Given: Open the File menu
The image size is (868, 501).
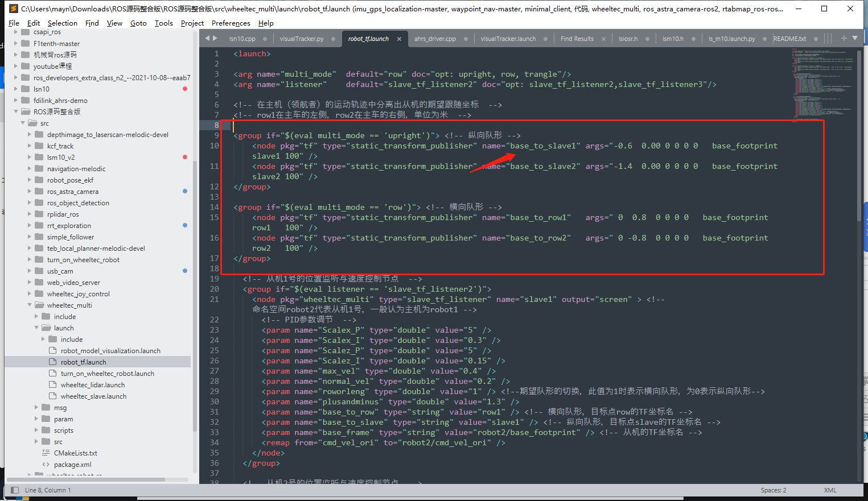Looking at the screenshot, I should 14,23.
